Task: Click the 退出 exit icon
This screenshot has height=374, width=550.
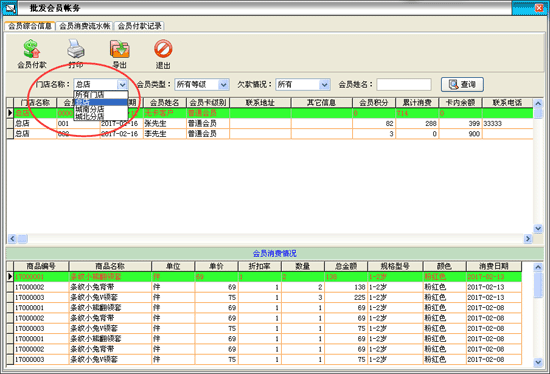Action: 163,49
